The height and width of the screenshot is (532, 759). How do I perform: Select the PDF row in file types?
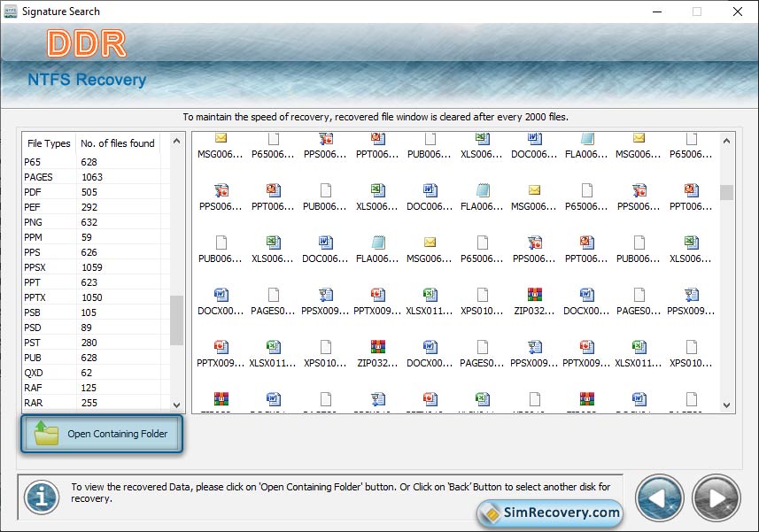tap(97, 192)
